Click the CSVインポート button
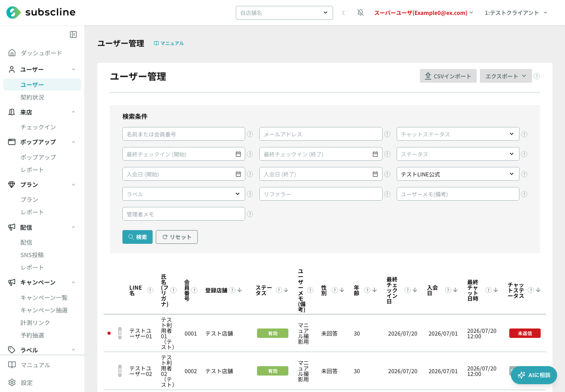The width and height of the screenshot is (565, 392). [448, 76]
